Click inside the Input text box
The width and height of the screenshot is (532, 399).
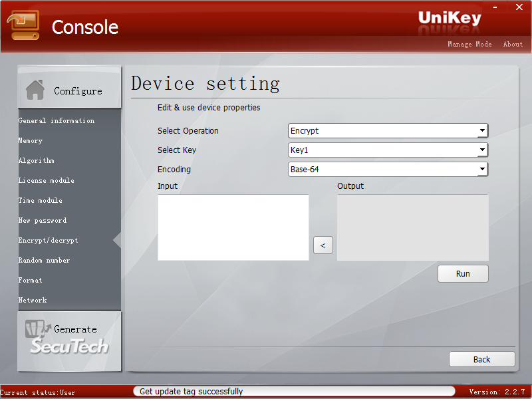point(233,227)
